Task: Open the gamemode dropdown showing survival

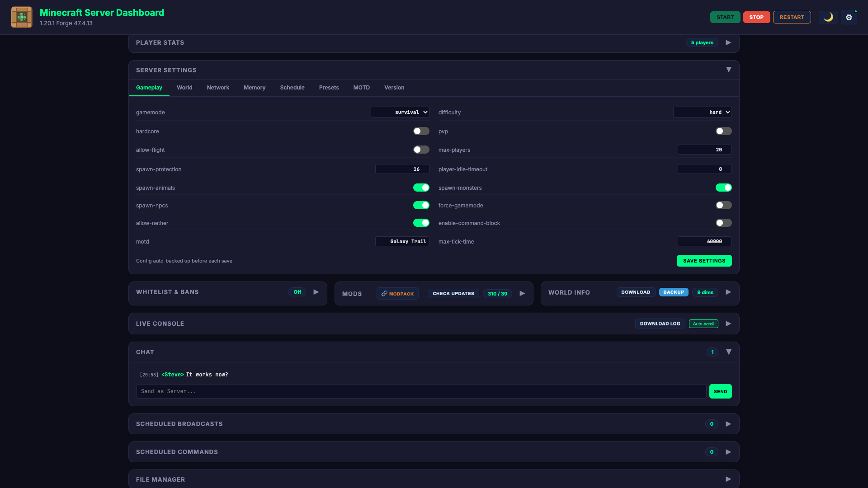Action: click(400, 112)
